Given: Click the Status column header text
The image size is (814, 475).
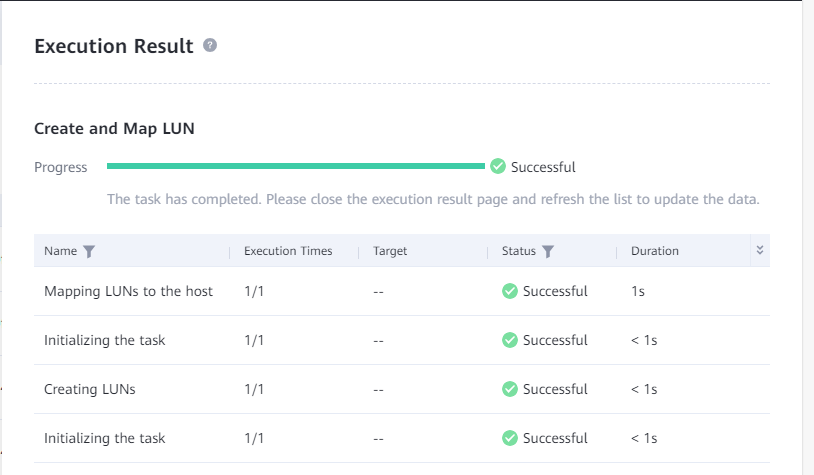Looking at the screenshot, I should [519, 252].
